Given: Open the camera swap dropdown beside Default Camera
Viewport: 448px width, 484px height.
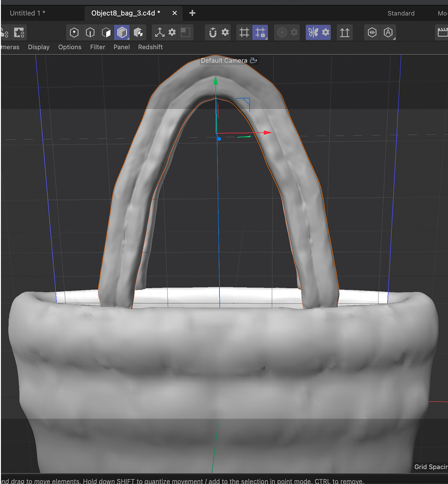Looking at the screenshot, I should click(x=253, y=60).
